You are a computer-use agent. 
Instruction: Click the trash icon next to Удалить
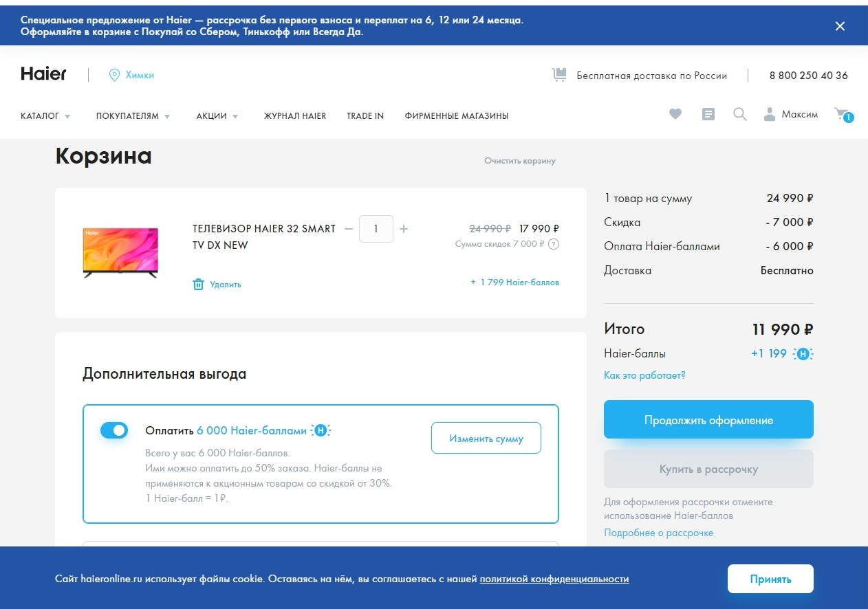coord(198,284)
